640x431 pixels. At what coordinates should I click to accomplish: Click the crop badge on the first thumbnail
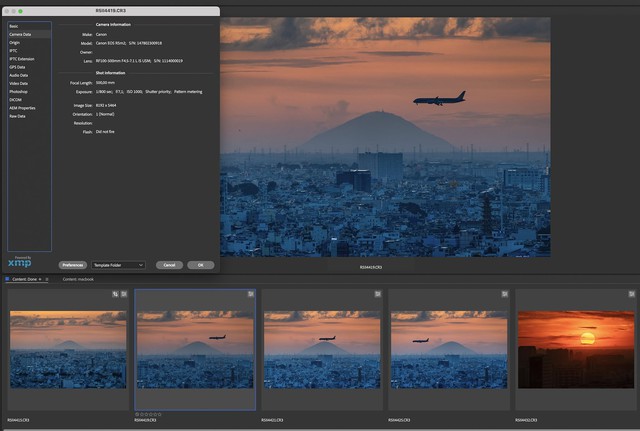tap(116, 294)
